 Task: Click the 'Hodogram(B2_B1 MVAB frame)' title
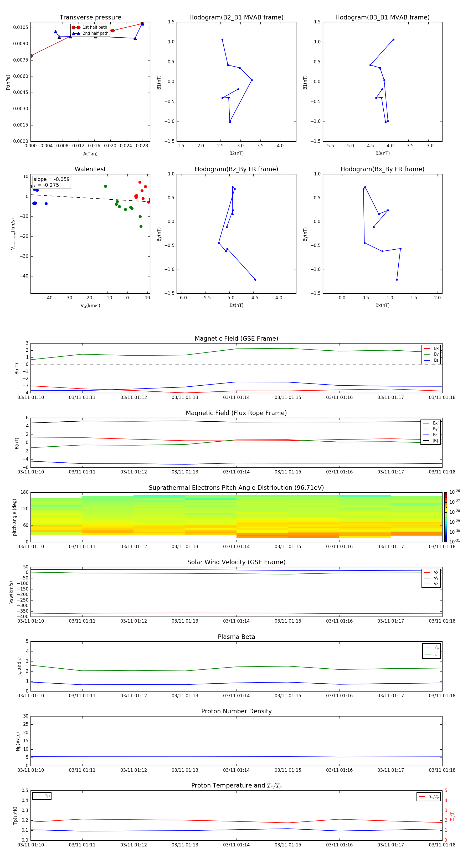(236, 18)
